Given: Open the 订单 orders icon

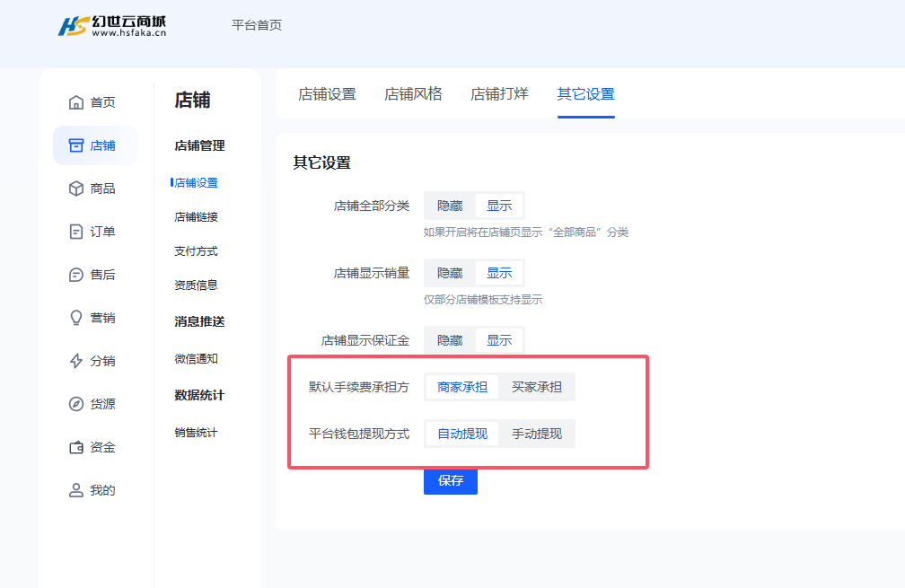Looking at the screenshot, I should (x=77, y=231).
